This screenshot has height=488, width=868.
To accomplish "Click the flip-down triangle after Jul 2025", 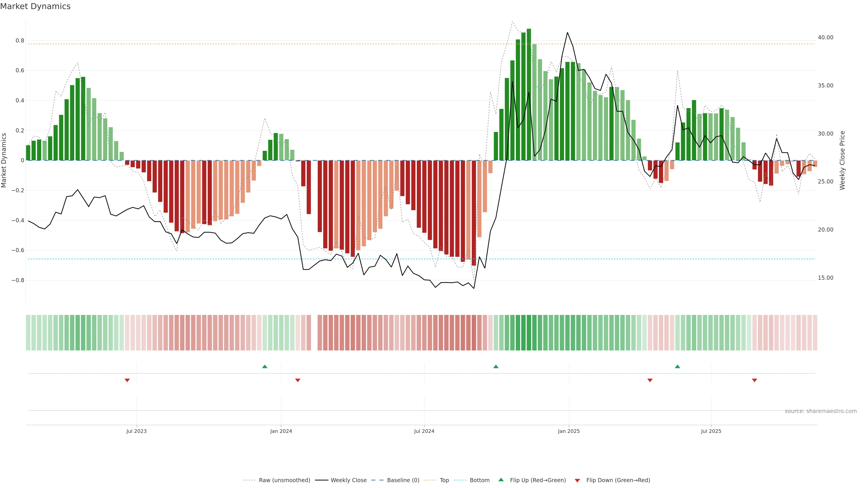I will [x=755, y=380].
